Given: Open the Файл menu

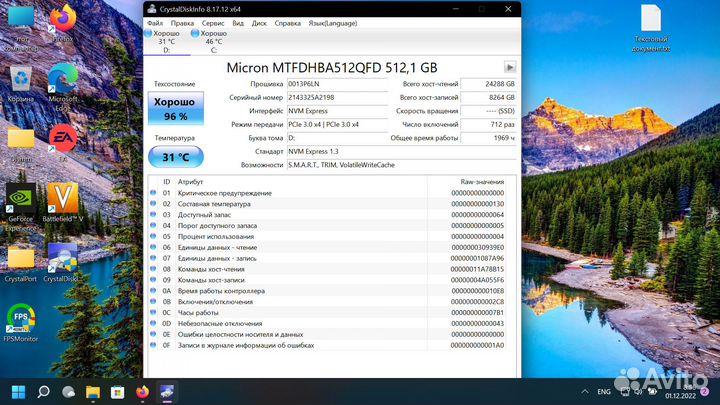Looking at the screenshot, I should click(x=155, y=23).
